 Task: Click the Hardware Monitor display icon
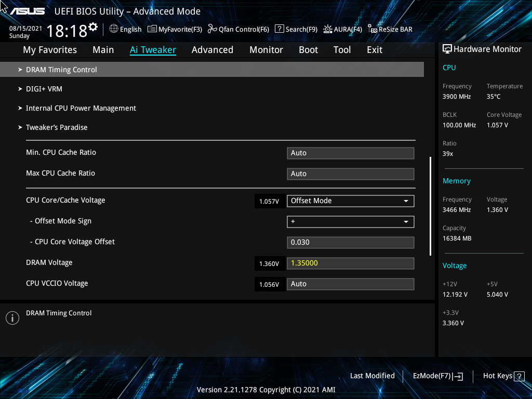(x=447, y=49)
